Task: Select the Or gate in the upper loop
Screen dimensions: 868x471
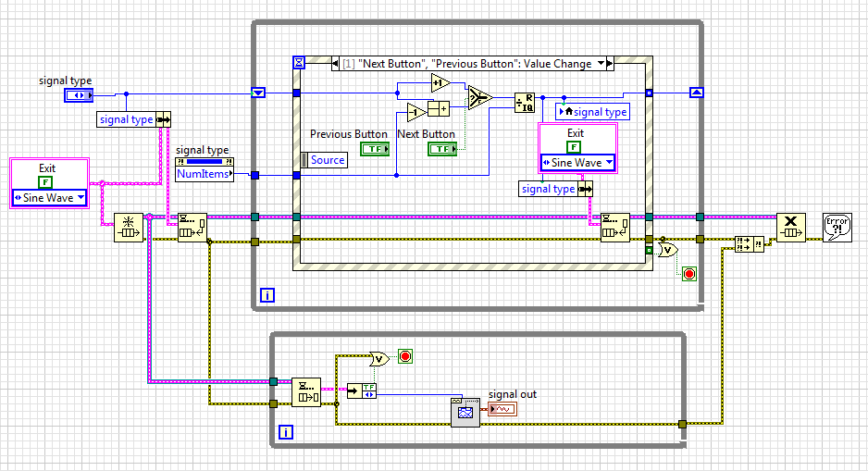Action: (669, 250)
